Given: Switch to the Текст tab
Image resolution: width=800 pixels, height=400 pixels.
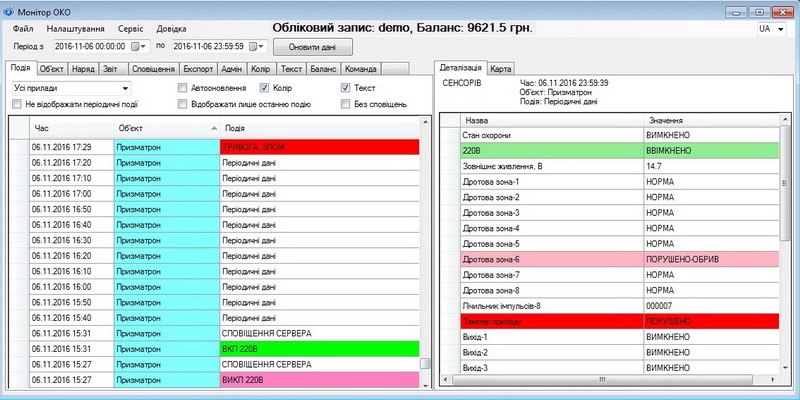Looking at the screenshot, I should click(x=292, y=69).
